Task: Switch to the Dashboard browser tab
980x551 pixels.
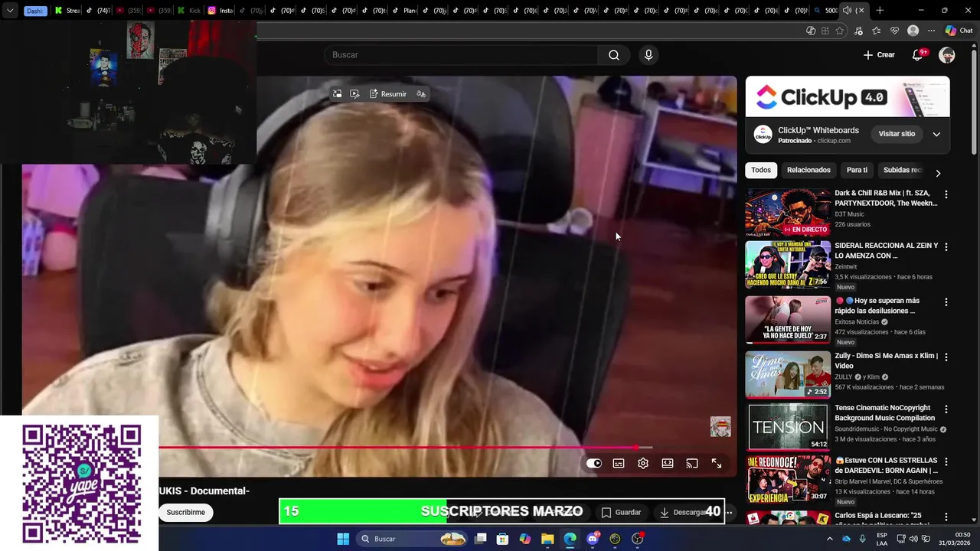Action: tap(34, 11)
